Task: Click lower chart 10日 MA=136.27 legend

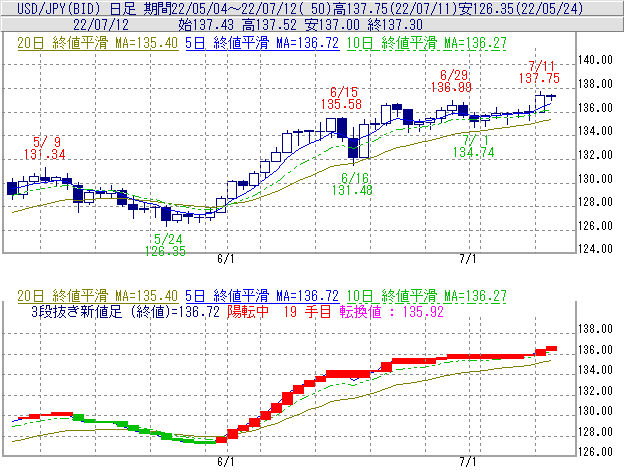Action: click(x=427, y=296)
